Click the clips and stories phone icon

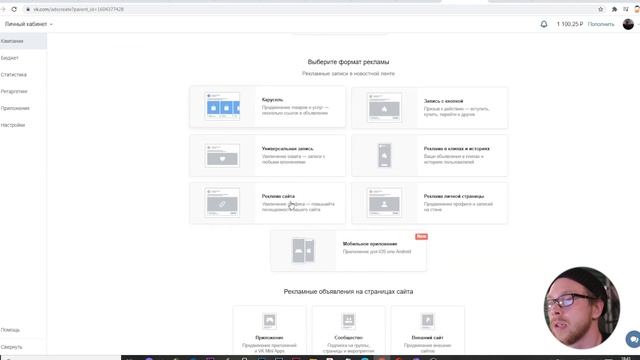click(384, 155)
